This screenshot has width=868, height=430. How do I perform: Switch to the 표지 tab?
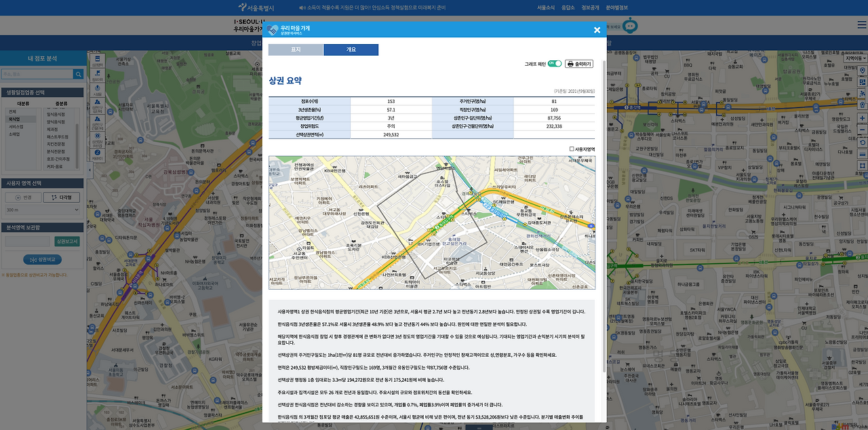click(x=296, y=50)
